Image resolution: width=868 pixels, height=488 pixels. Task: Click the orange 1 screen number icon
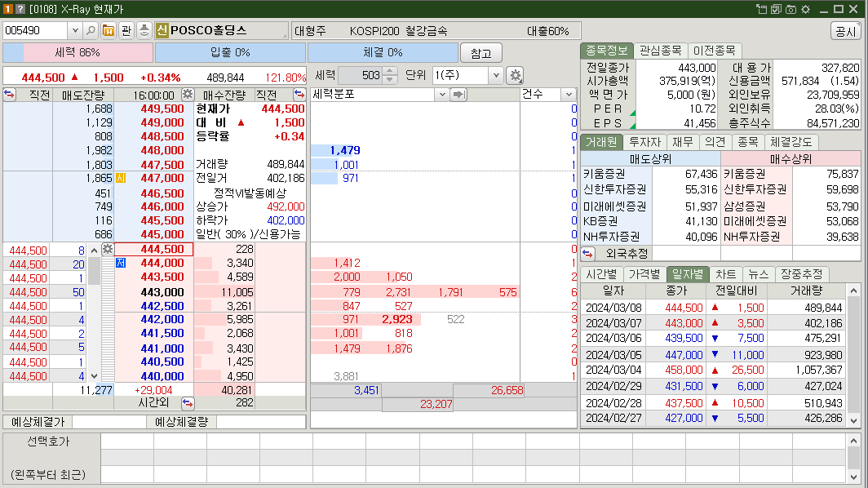click(8, 9)
